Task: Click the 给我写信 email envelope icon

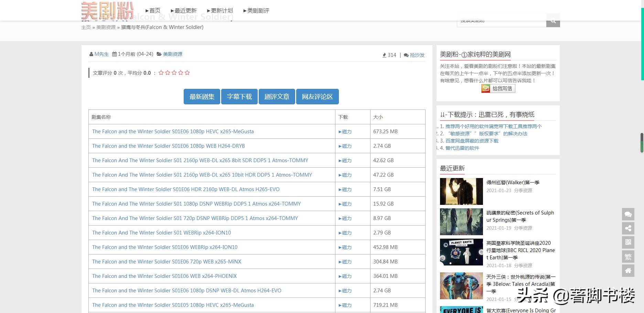Action: tap(485, 88)
